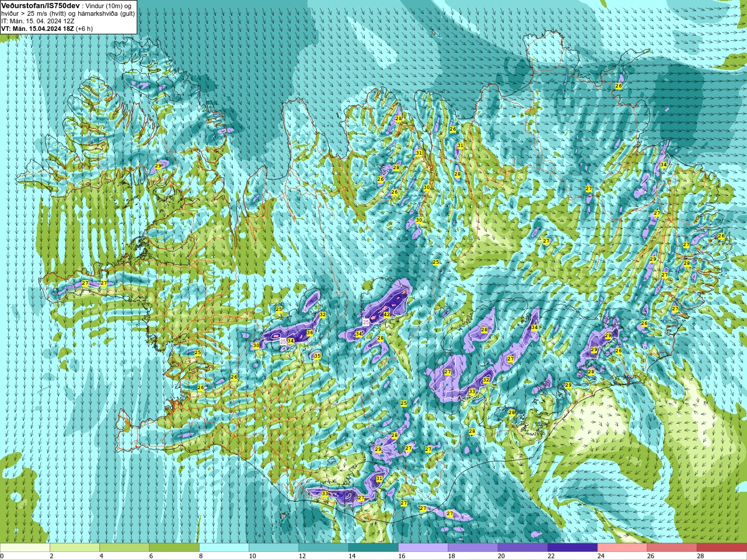Pick the 18–20 m/s purple legend swatch
This screenshot has height=560, width=747.
473,548
